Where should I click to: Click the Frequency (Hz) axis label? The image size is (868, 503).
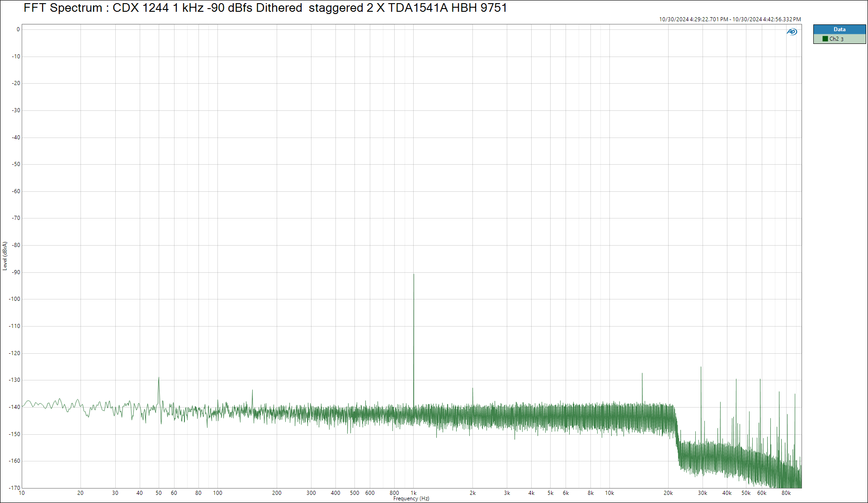(411, 498)
